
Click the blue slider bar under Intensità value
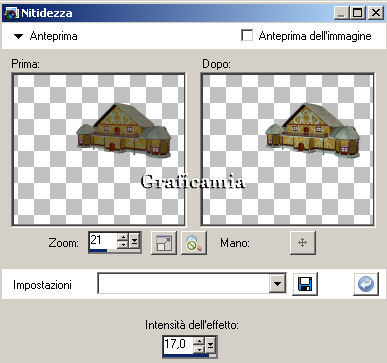click(x=186, y=355)
